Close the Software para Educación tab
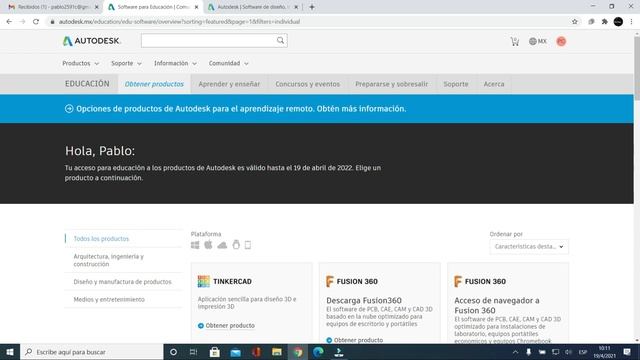The height and width of the screenshot is (360, 640). 196,7
